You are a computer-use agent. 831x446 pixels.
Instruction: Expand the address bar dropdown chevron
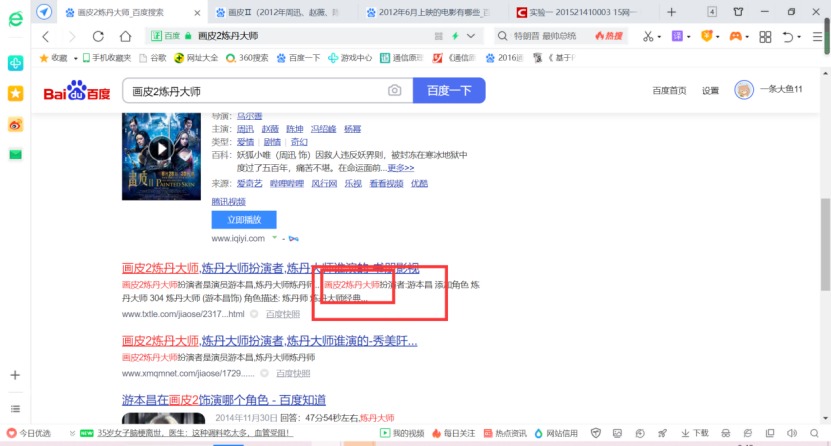[471, 36]
